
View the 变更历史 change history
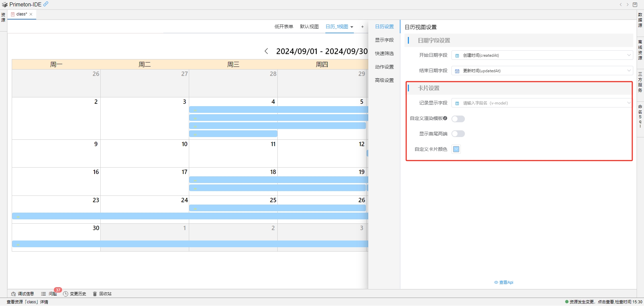pos(78,294)
